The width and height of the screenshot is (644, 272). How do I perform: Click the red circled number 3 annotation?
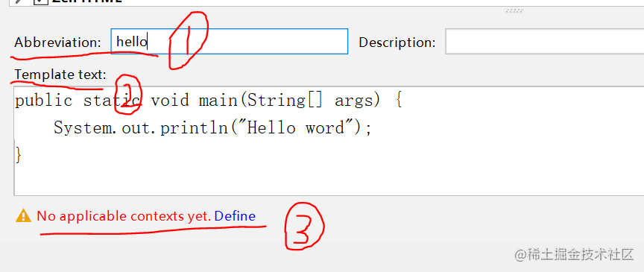305,226
